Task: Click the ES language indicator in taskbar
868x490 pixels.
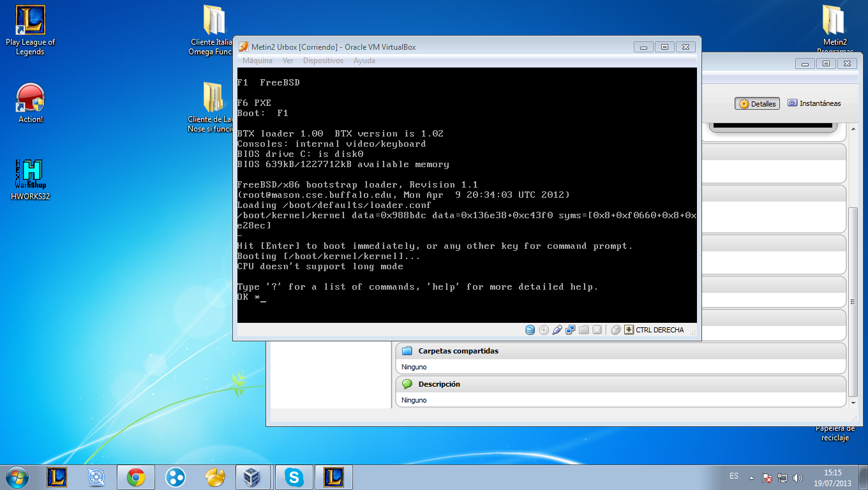Action: 734,476
